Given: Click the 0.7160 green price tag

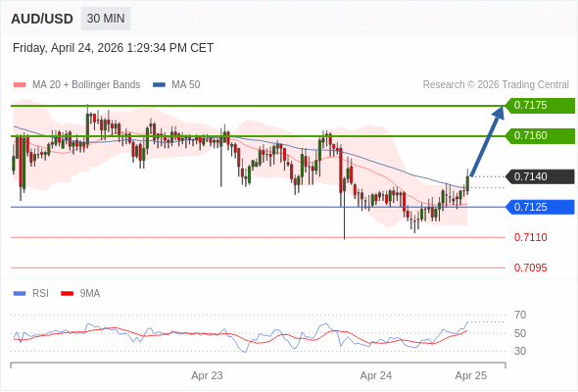Looking at the screenshot, I should (540, 135).
